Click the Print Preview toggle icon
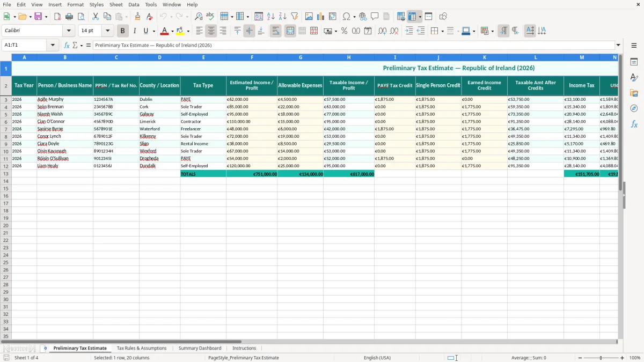 tap(81, 17)
